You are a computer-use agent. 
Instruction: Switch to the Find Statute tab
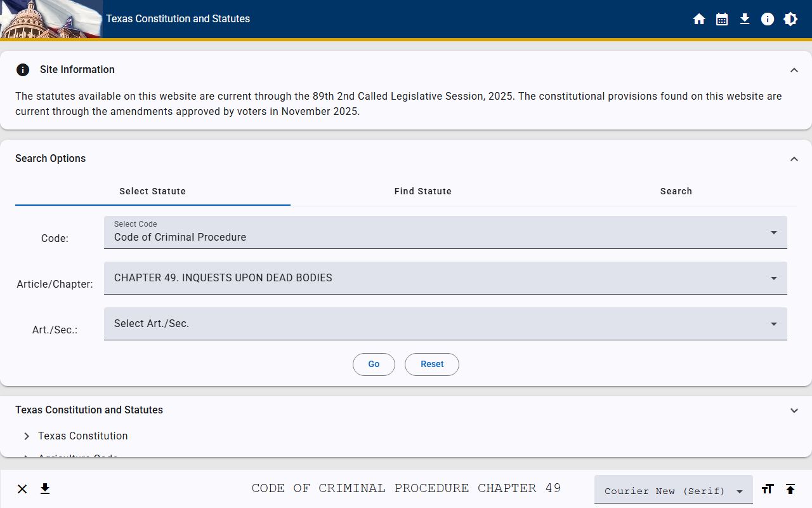tap(423, 191)
